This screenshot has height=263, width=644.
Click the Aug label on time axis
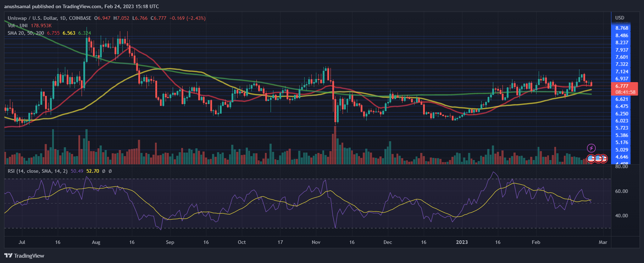96,242
